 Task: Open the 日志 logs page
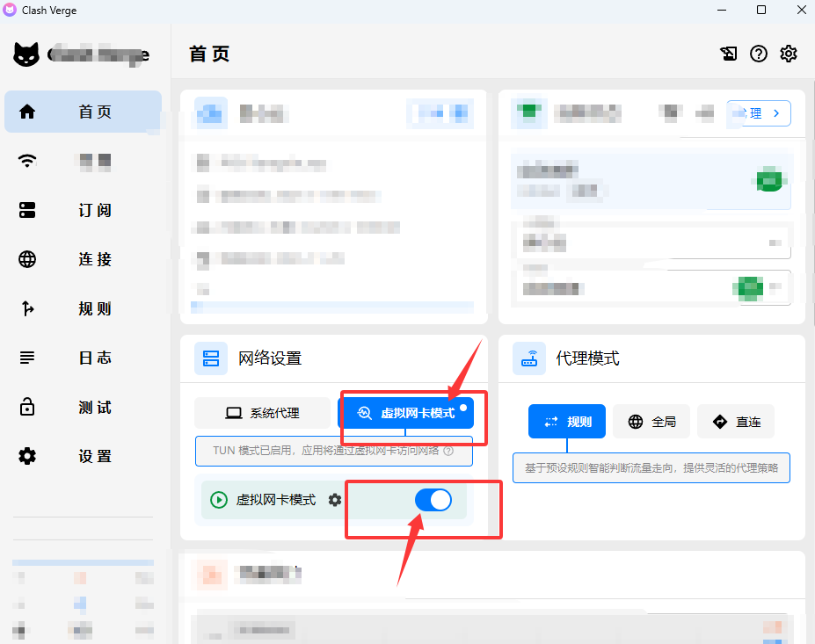pyautogui.click(x=83, y=358)
